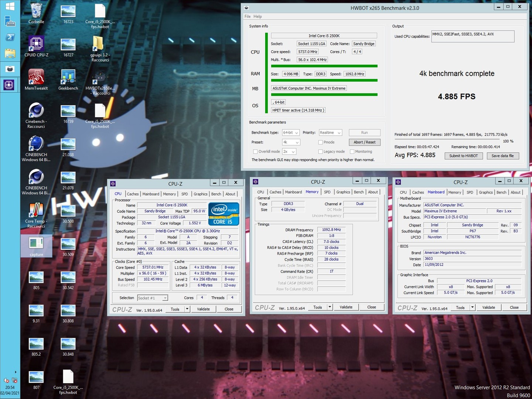
Task: Enable the Legacy mode checkbox
Action: (x=320, y=151)
